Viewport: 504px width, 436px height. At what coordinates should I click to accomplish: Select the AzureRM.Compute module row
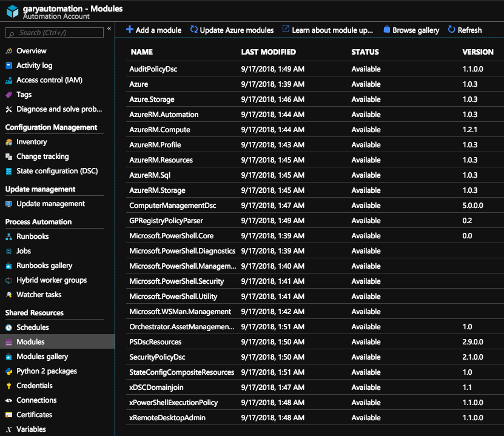[x=315, y=130]
